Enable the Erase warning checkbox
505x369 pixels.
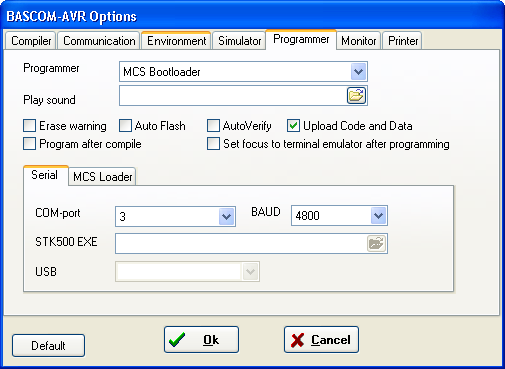coord(30,126)
